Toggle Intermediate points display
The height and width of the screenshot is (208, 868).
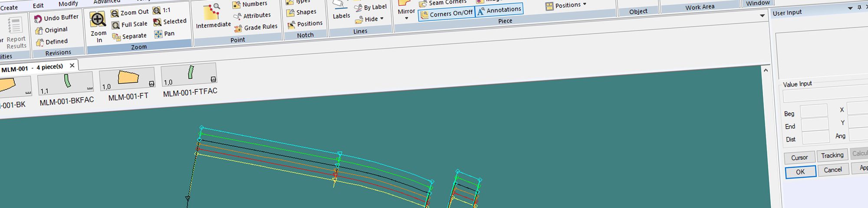[x=213, y=16]
